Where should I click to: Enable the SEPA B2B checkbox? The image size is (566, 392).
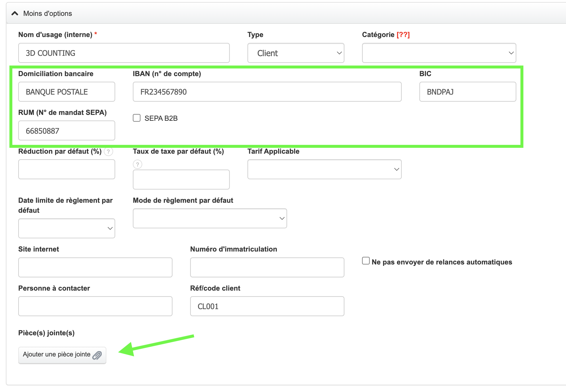(136, 118)
